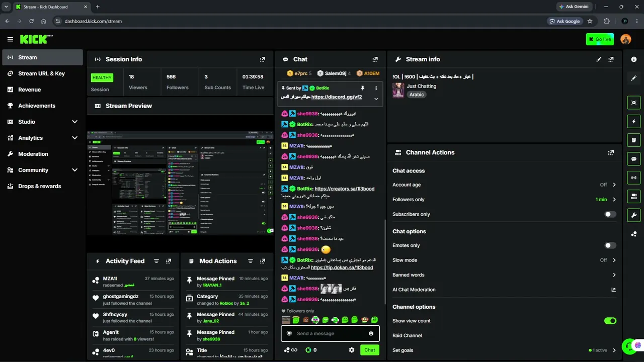Open the user profile avatar
The width and height of the screenshot is (644, 362).
pyautogui.click(x=626, y=39)
